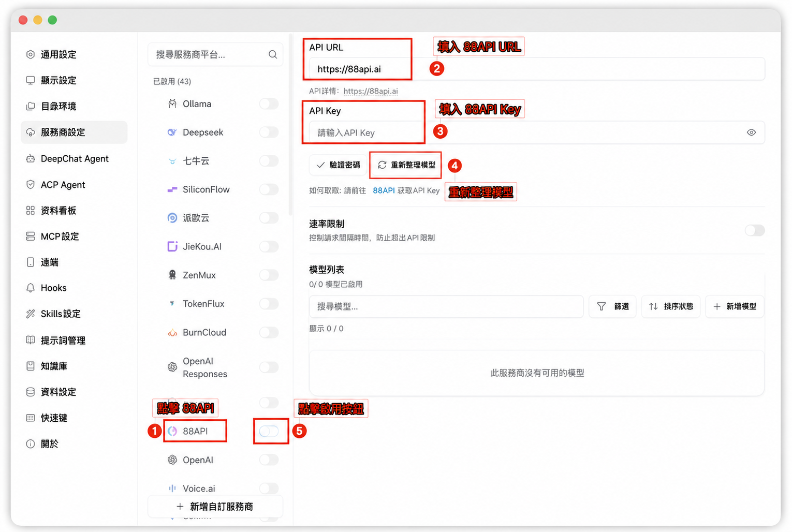This screenshot has width=792, height=532.
Task: Enable the BurnCloud provider toggle
Action: (x=269, y=332)
